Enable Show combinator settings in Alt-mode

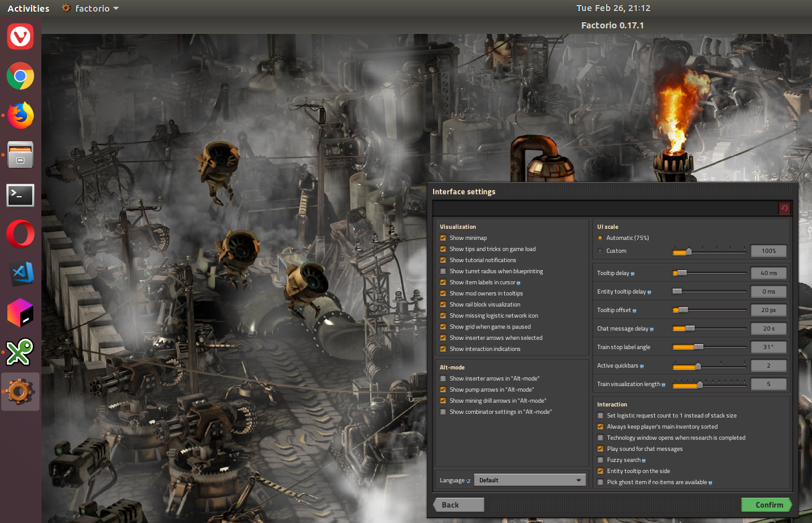coord(443,412)
